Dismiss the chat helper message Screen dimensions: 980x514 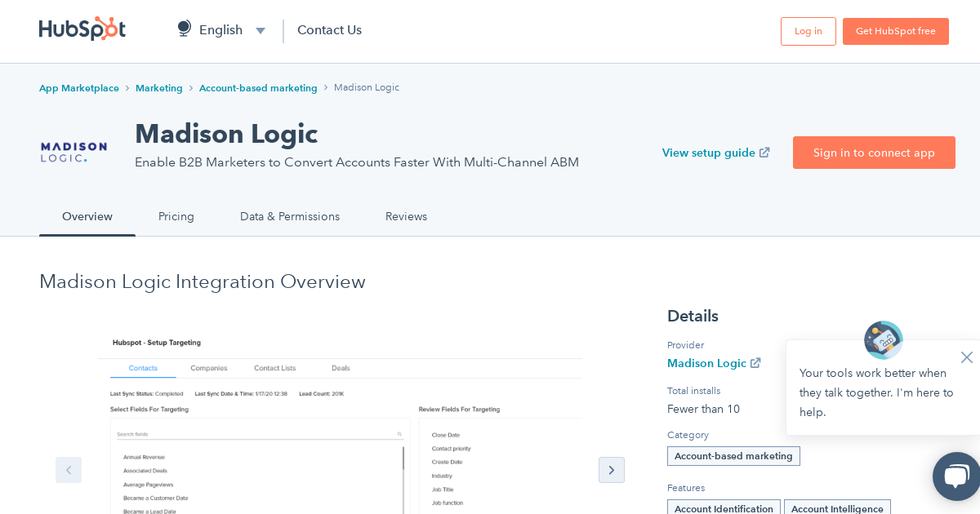(966, 357)
